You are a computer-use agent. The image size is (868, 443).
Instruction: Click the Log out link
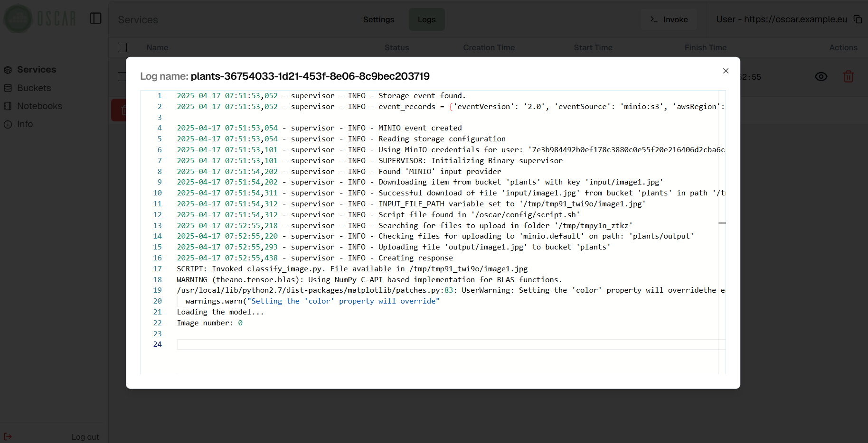click(85, 437)
